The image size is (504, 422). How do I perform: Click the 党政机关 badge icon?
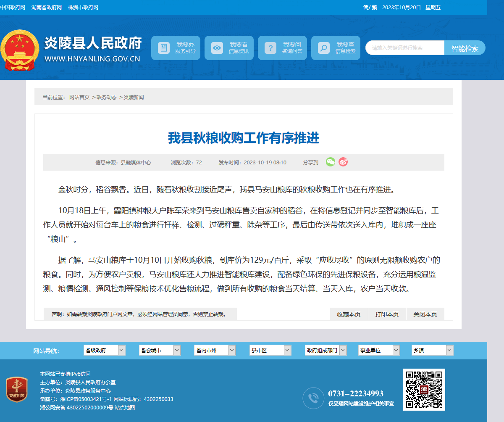[x=17, y=389]
